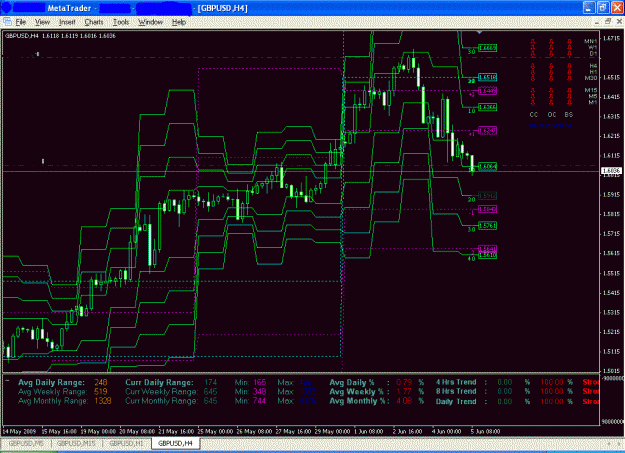
Task: Minimize the chart child window in menu bar
Action: pos(597,22)
